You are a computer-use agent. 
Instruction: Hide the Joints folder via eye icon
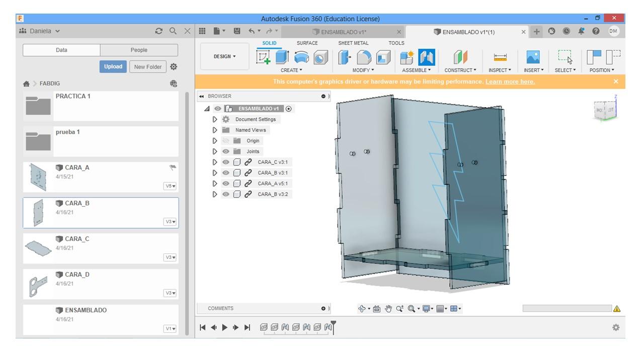(226, 151)
